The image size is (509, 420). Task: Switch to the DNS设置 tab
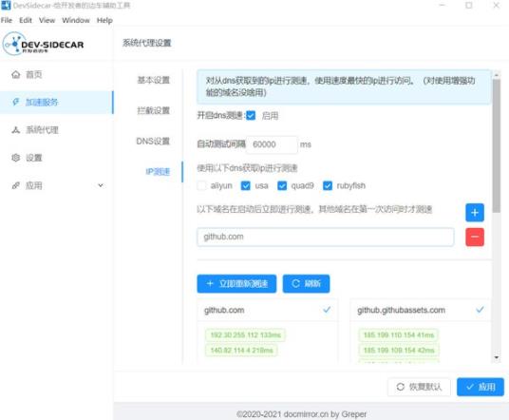pos(153,142)
